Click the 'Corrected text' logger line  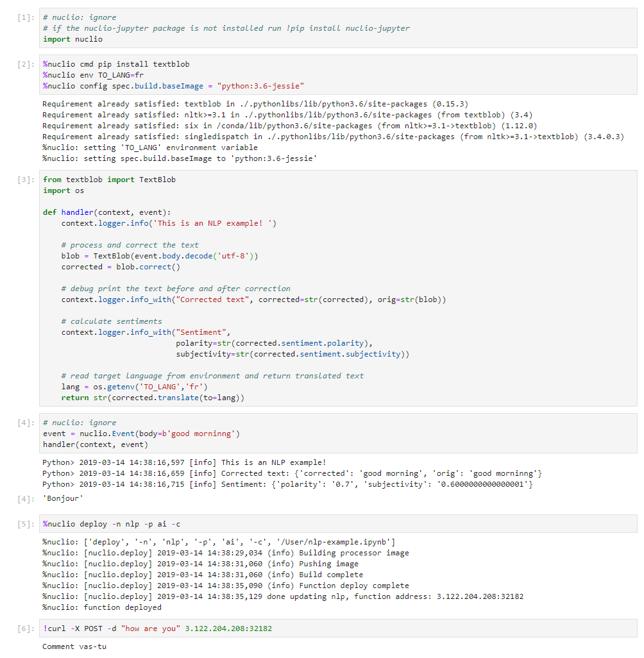(x=253, y=299)
